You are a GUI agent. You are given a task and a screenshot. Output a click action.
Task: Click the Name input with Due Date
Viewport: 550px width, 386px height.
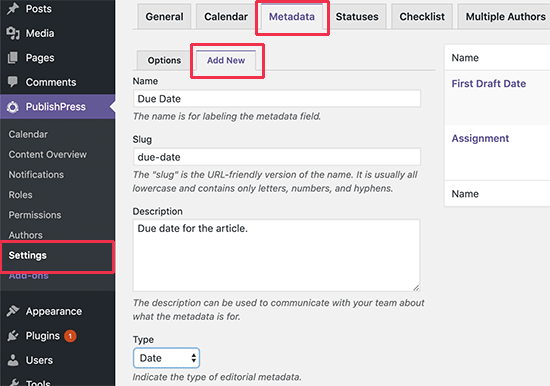pos(277,99)
